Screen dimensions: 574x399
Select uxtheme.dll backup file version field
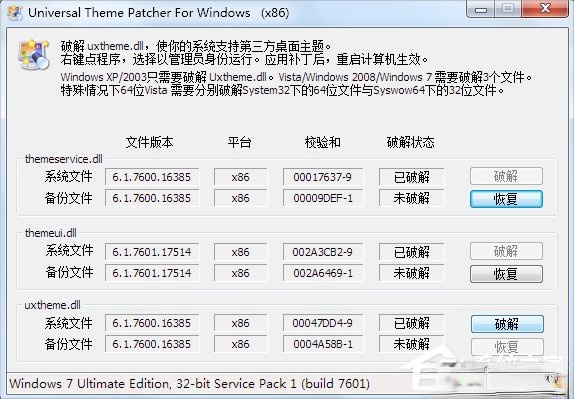152,344
